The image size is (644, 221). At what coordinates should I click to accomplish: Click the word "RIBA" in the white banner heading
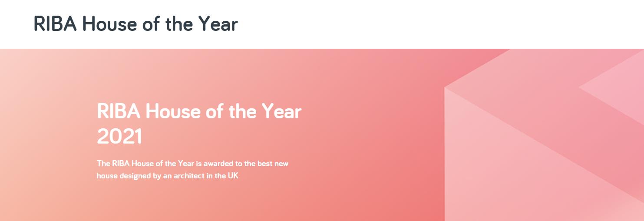click(119, 112)
